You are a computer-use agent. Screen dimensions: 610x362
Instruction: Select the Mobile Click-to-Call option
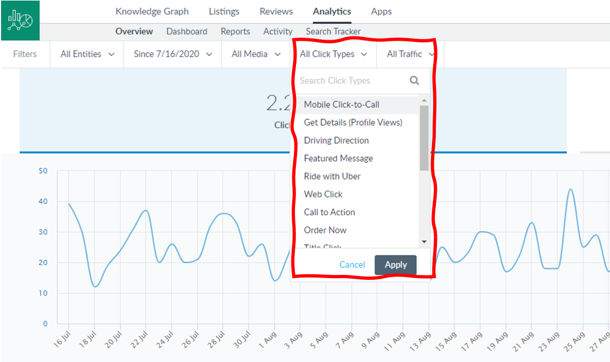pyautogui.click(x=358, y=105)
